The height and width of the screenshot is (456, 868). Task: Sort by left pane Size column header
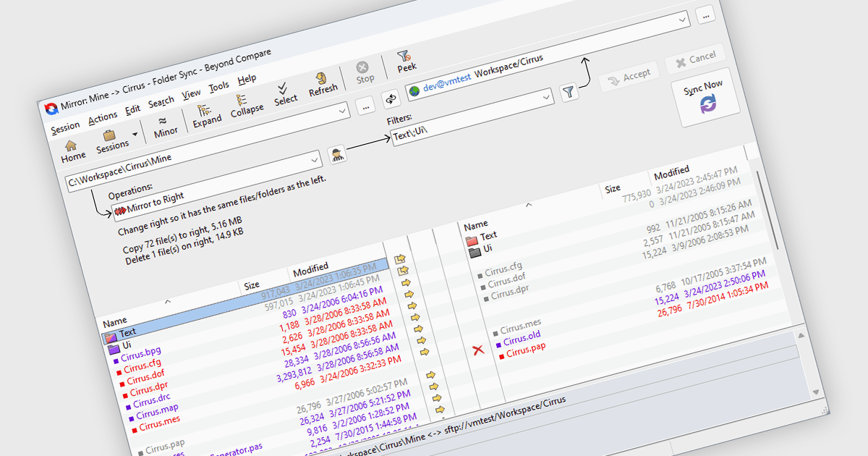pos(251,285)
